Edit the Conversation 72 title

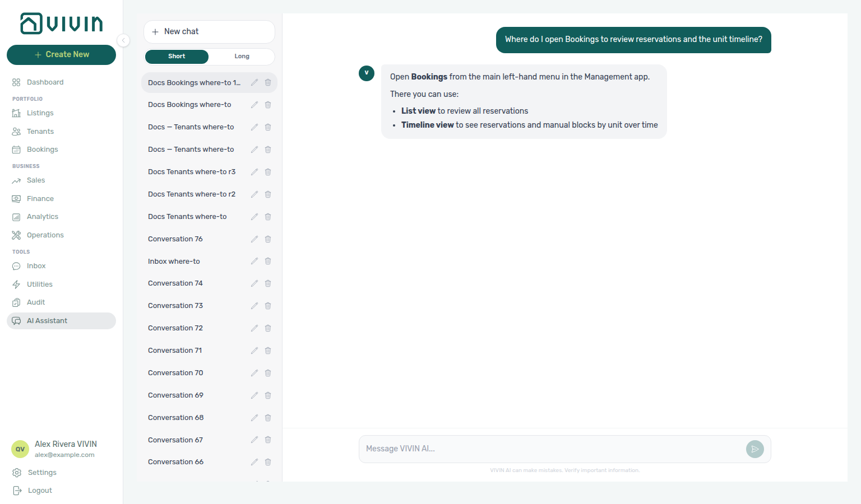click(x=254, y=328)
